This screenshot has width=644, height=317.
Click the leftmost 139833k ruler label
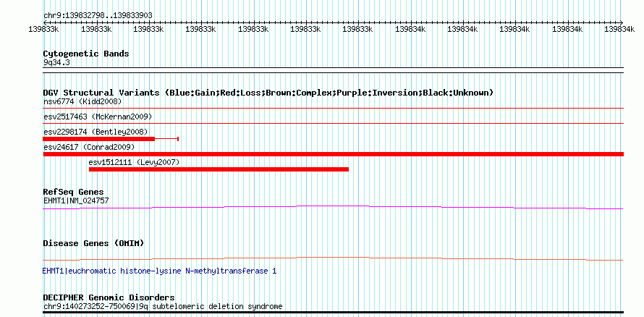pos(43,29)
